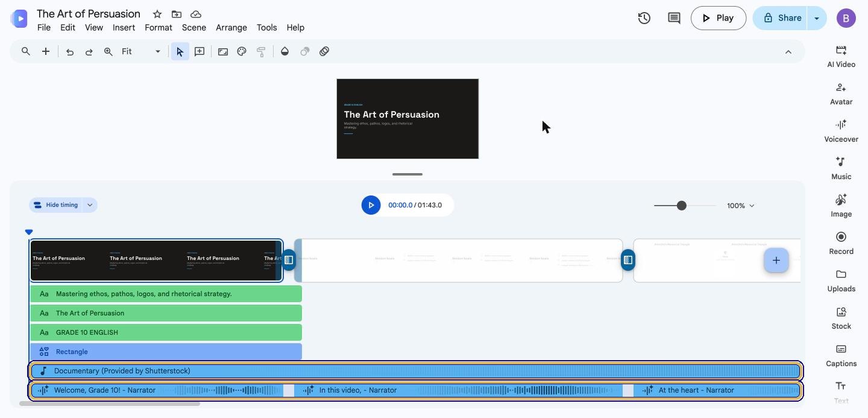Open the Avatar panel
Screen dimensions: 868x418
point(841,93)
